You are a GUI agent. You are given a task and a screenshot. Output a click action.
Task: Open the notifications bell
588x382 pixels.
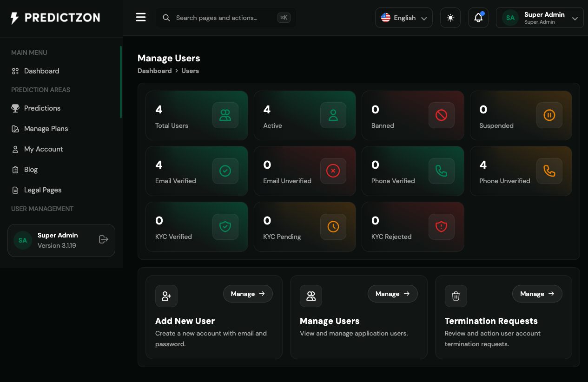pyautogui.click(x=478, y=18)
